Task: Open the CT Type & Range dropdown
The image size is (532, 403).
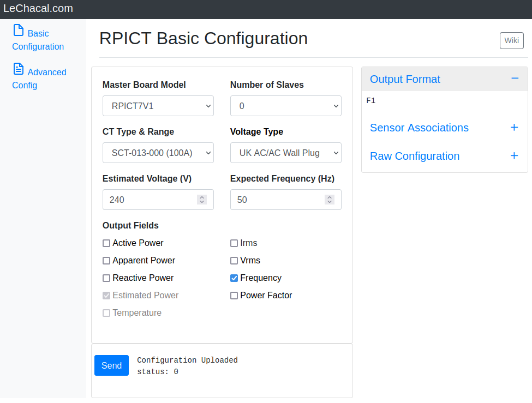Action: [158, 153]
